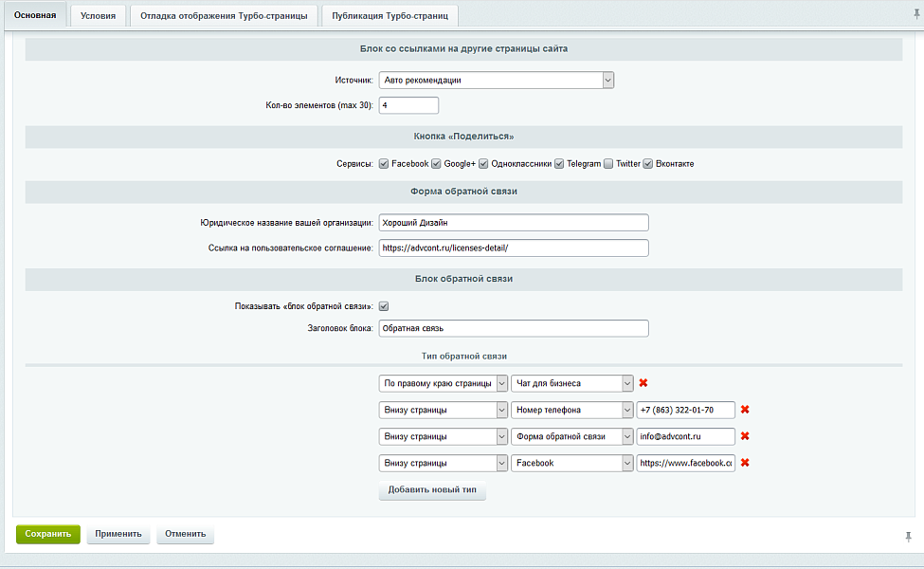The image size is (924, 569).
Task: Switch to the Основная tab
Action: click(35, 15)
